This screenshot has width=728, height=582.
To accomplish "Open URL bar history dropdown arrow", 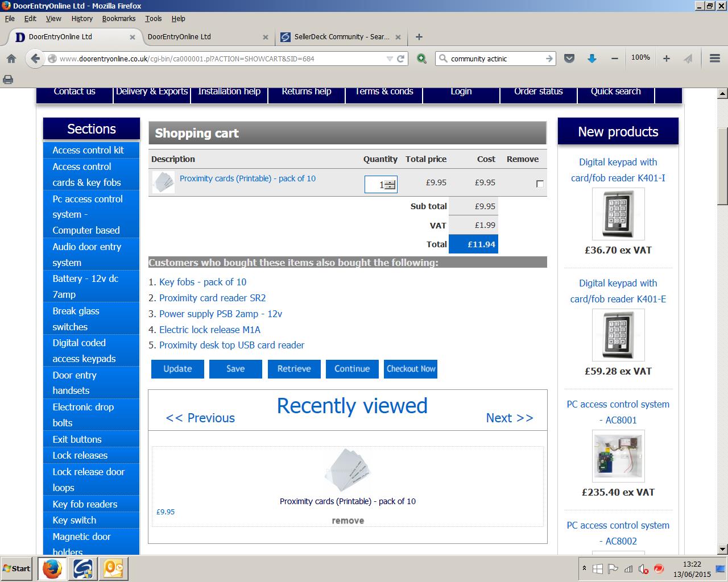I will (x=390, y=59).
